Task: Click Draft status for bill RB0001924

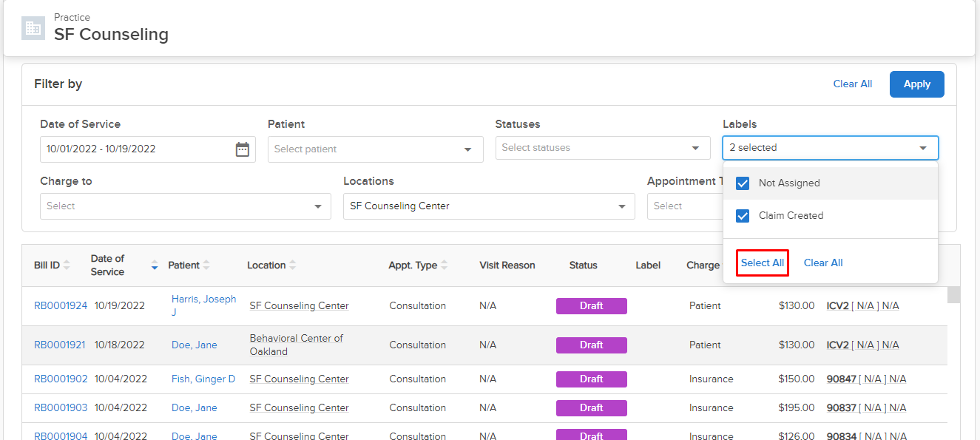Action: 592,306
